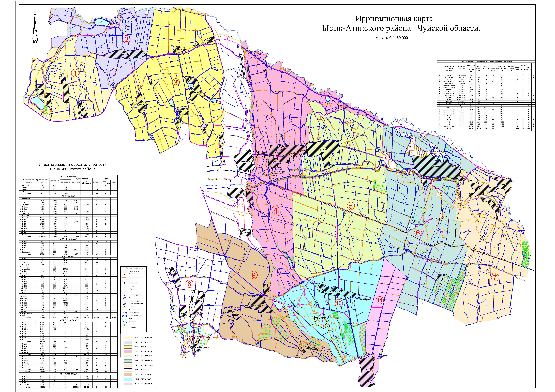The width and height of the screenshot is (555, 392).
Task: Select the 'Каналы в земляном русле' legend symbol
Action: (x=125, y=292)
